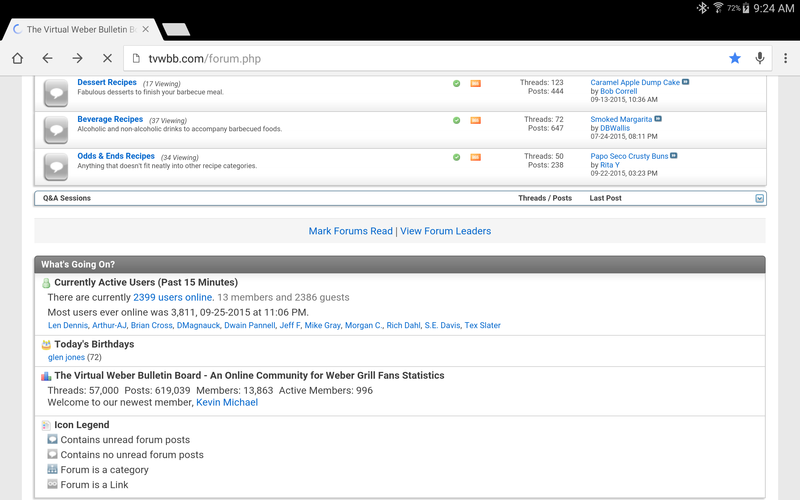The image size is (800, 500).
Task: Open Odds & Ends Recipes forum
Action: 116,156
